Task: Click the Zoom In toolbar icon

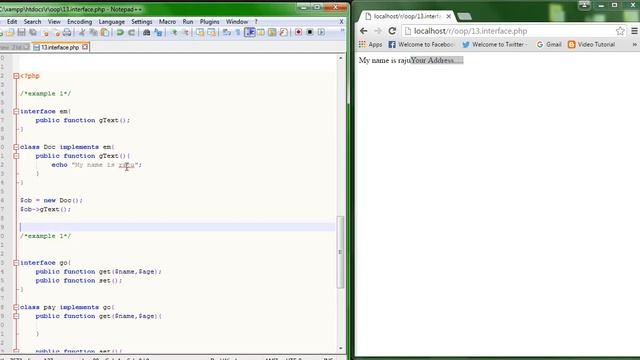Action: point(174,32)
